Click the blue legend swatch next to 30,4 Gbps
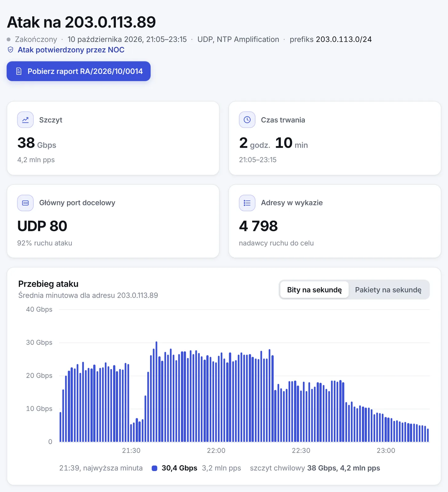This screenshot has height=492, width=448. click(x=155, y=468)
